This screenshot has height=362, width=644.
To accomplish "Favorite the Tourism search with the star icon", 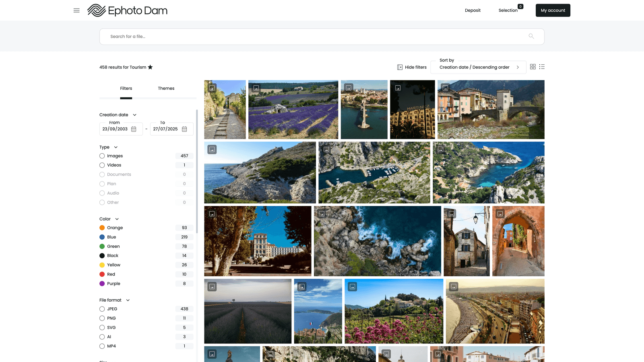I will pos(150,67).
